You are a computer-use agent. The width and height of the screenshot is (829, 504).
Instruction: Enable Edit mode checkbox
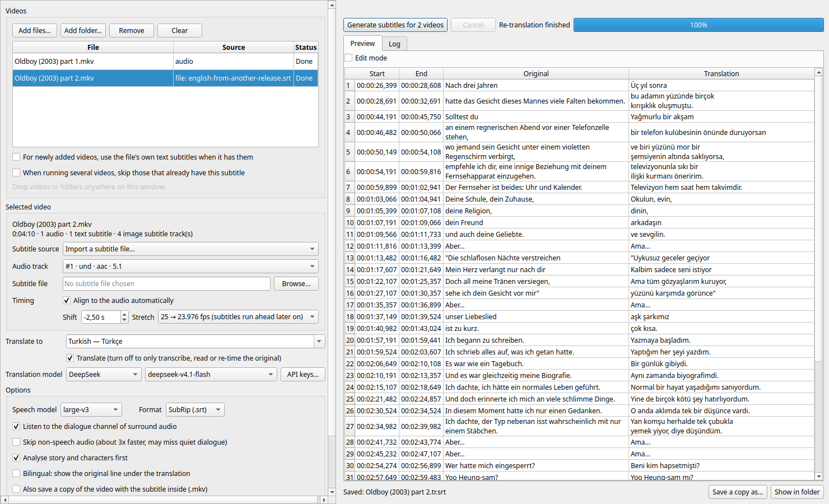(x=348, y=58)
